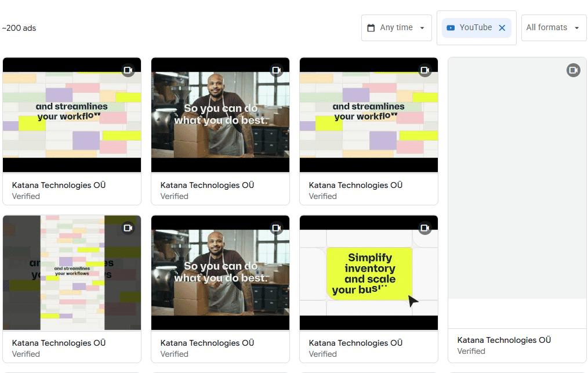Click the video icon on the bottom-row man-with-boxes ad
588x373 pixels.
(x=277, y=228)
